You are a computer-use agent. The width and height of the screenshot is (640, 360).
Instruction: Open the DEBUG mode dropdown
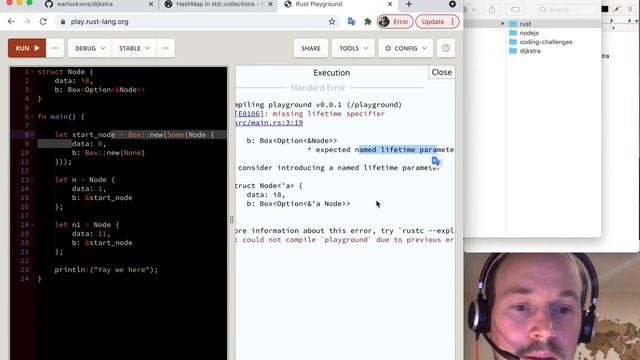(90, 48)
